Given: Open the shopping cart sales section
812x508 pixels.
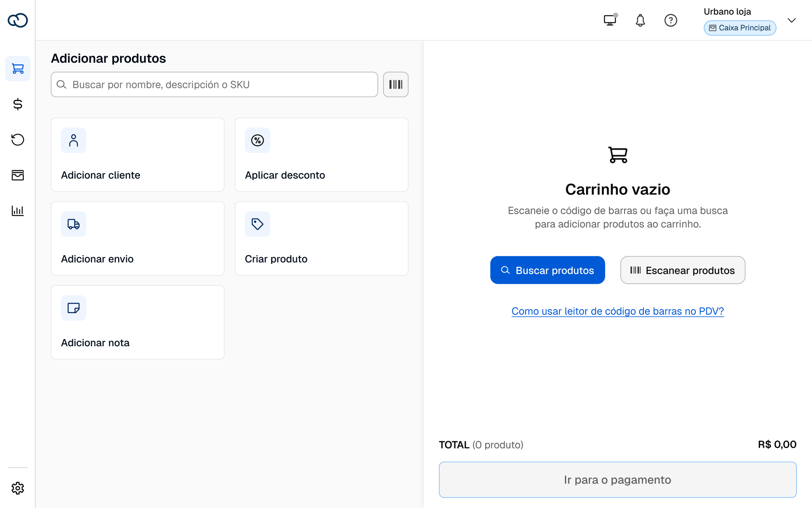Looking at the screenshot, I should click(x=18, y=69).
